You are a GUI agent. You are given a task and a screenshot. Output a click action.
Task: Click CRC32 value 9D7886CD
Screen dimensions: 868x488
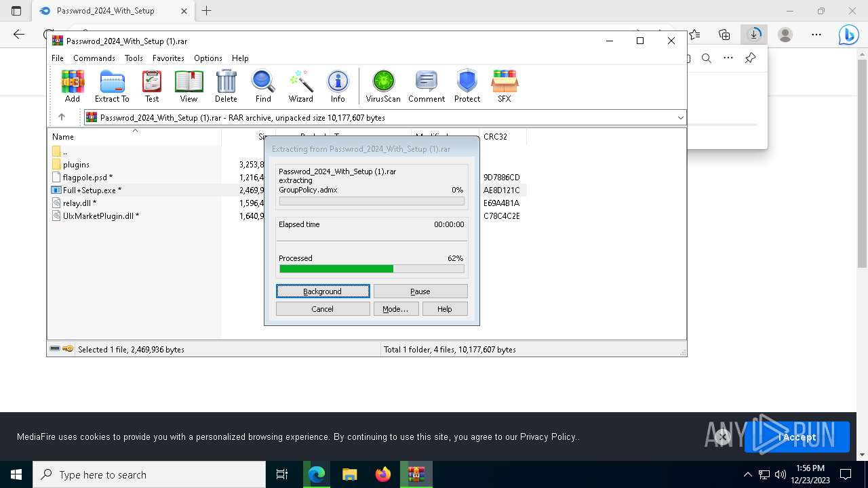tap(502, 178)
